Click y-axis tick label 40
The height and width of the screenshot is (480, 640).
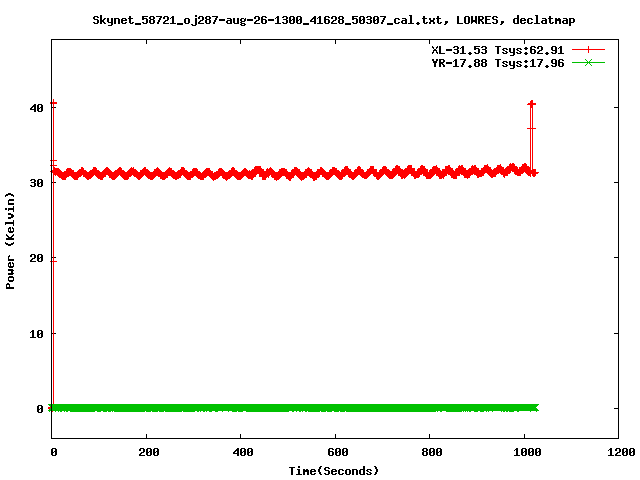click(36, 108)
